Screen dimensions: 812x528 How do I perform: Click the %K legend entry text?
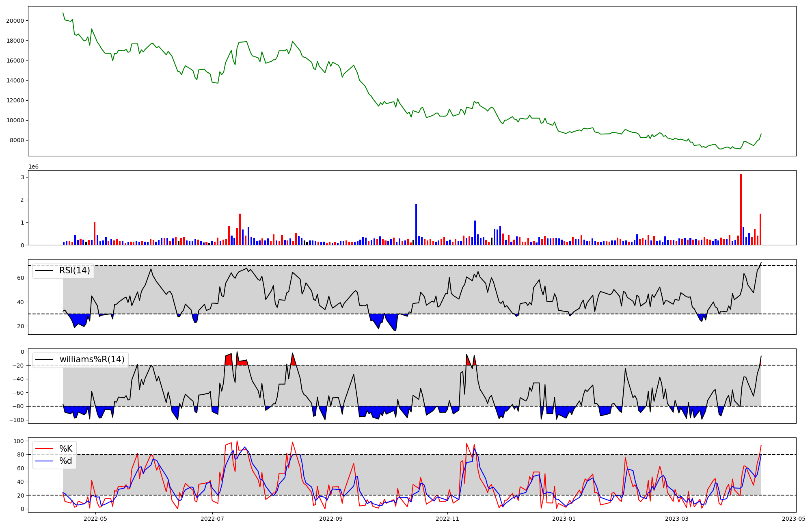[66, 448]
